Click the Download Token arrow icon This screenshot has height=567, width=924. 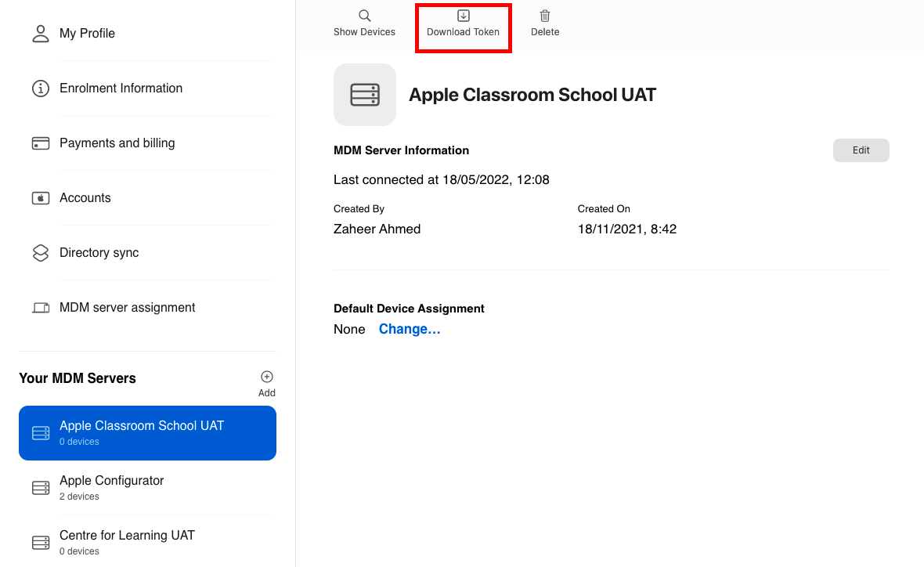464,16
